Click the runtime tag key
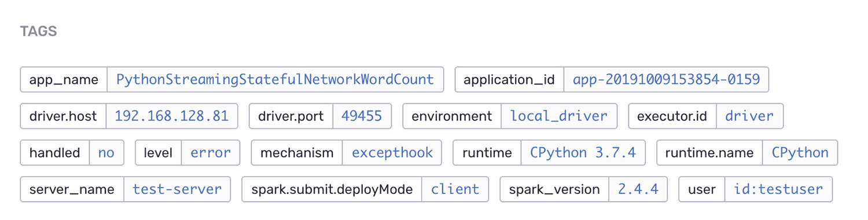Screen dimensions: 868x220 tap(487, 152)
